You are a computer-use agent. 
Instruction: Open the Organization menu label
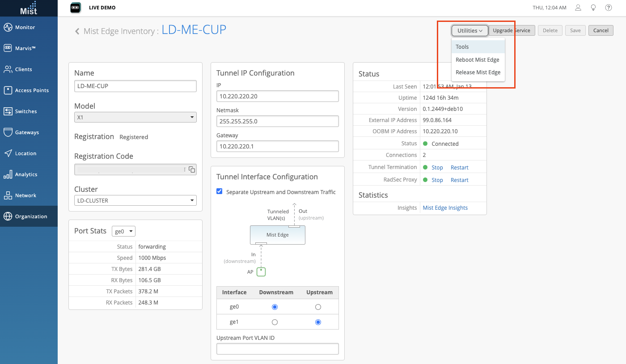(x=31, y=216)
